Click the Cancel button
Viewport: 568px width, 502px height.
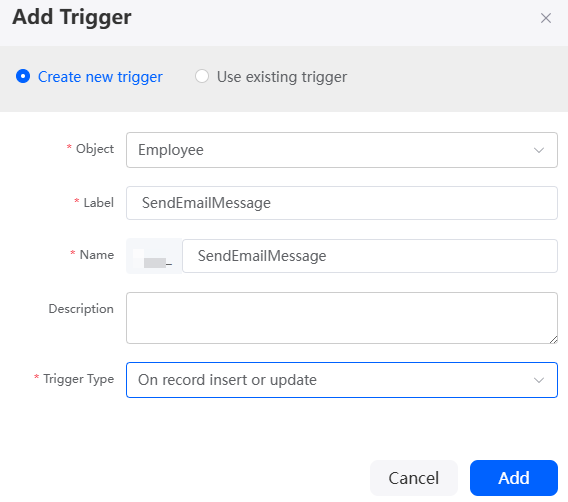414,478
